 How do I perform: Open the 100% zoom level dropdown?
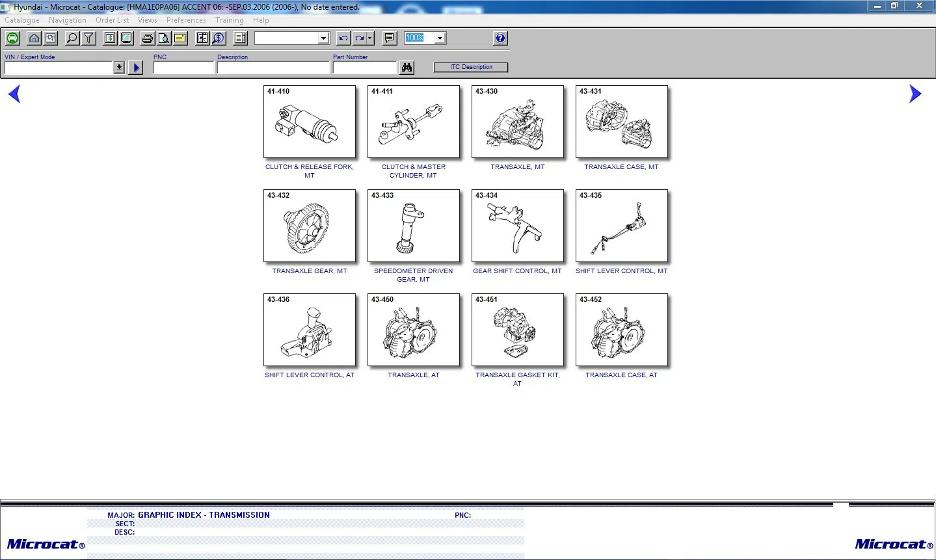click(440, 38)
